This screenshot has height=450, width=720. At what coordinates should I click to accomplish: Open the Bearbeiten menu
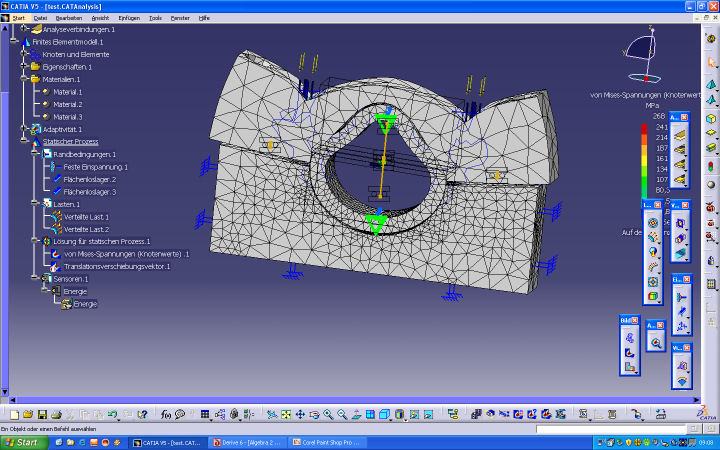pyautogui.click(x=69, y=18)
